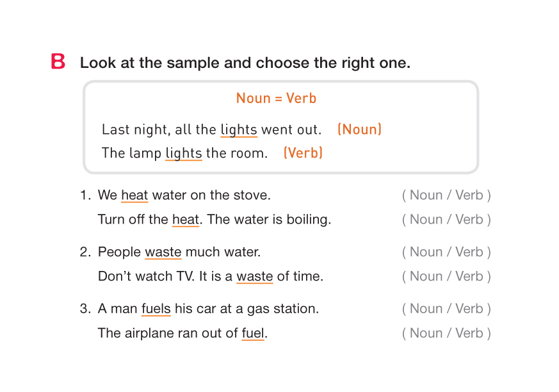
Task: Click underlined "lights" in "The lamp" sample sentence
Action: (x=184, y=154)
